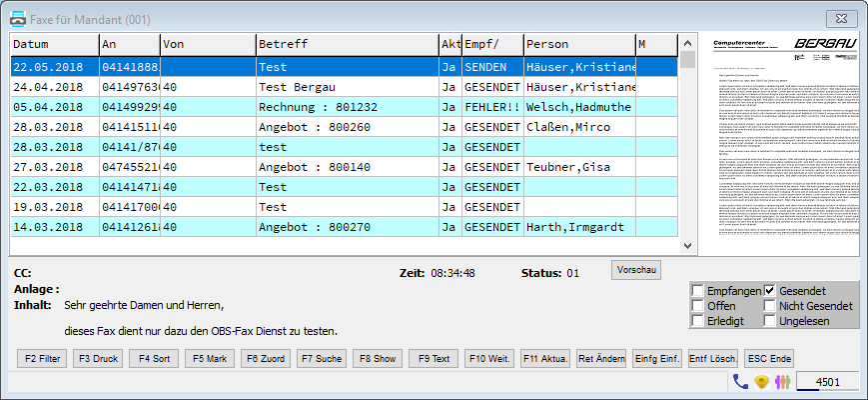Screen dimensions: 868x400
Task: Tick the Ungelesen checkbox
Action: [x=770, y=321]
